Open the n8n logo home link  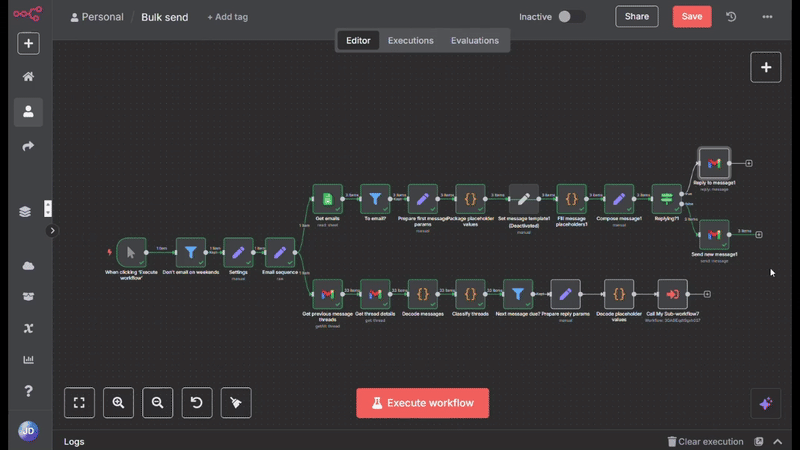tap(28, 14)
